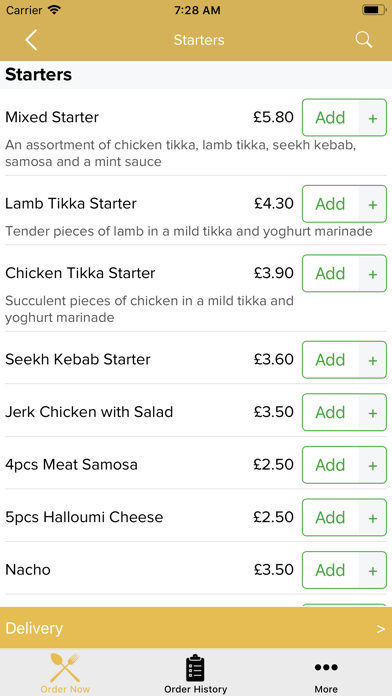This screenshot has height=696, width=392.
Task: Tap plus next to Seekh Kebab Starter
Action: pos(373,360)
